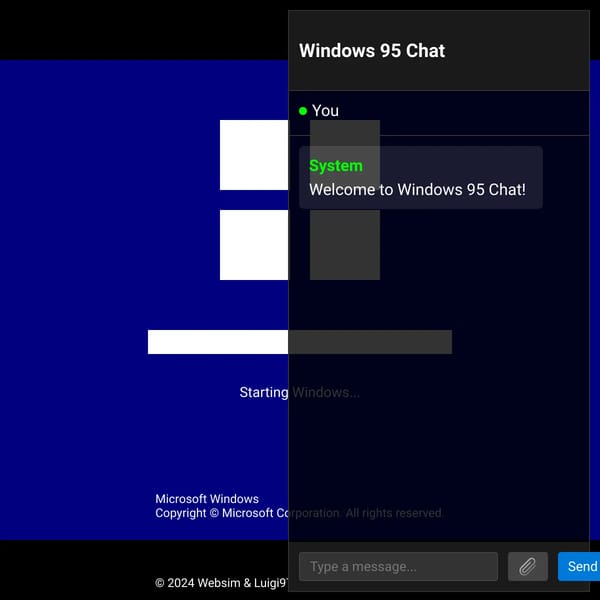
Task: Click the bottom-left white Windows logo square
Action: point(254,245)
